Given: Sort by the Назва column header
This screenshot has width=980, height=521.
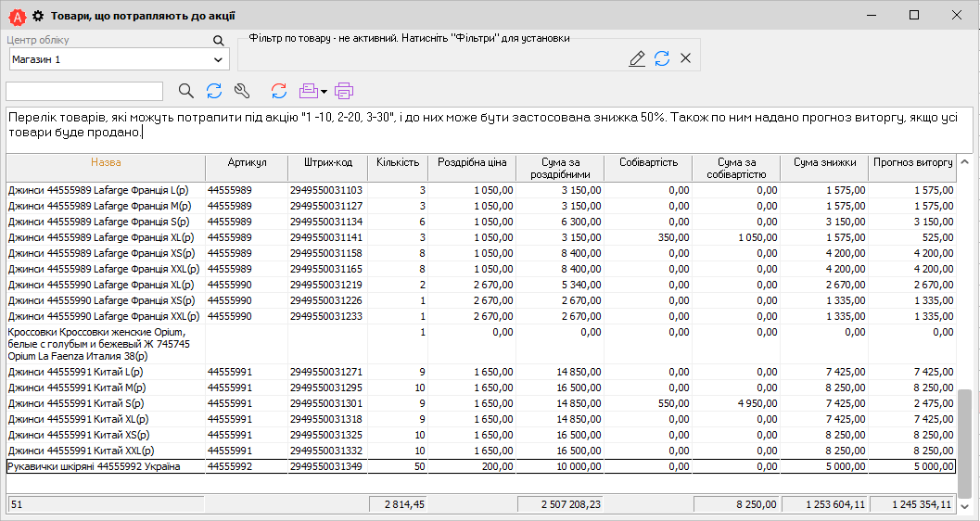Looking at the screenshot, I should coord(106,163).
